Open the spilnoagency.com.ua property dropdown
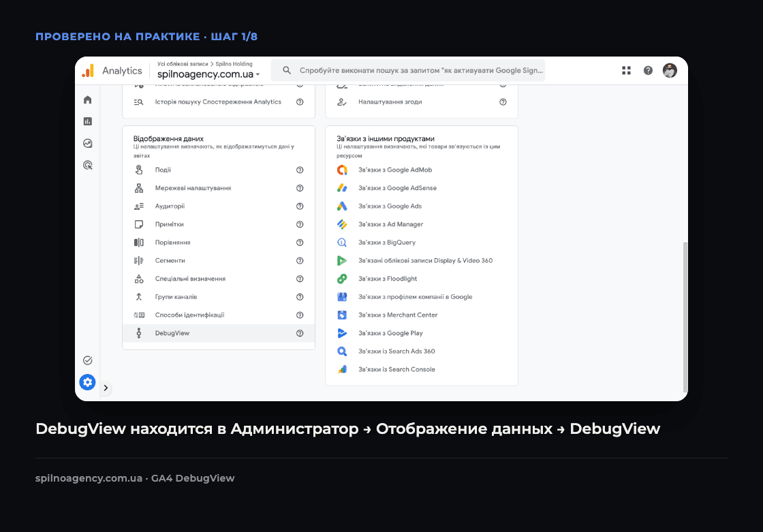 pyautogui.click(x=208, y=74)
